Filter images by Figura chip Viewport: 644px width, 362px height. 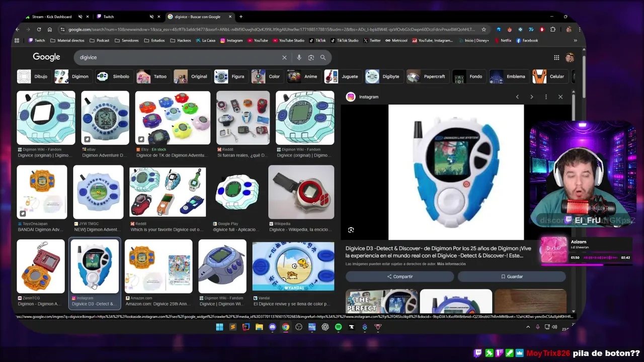tap(230, 76)
